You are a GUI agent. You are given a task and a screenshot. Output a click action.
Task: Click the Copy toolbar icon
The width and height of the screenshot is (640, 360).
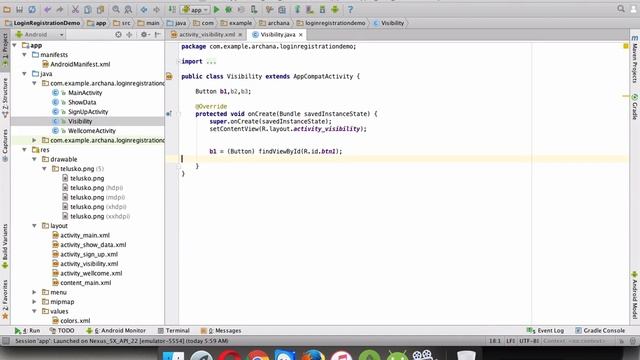[87, 9]
